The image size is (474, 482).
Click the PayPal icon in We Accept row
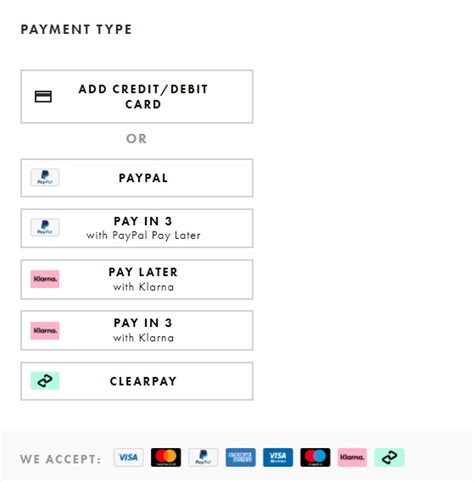click(203, 457)
